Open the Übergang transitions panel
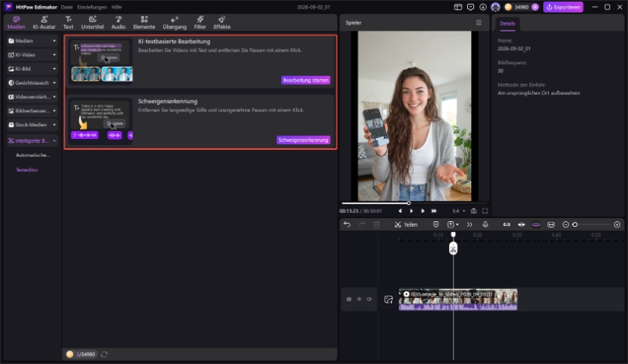 (x=174, y=23)
